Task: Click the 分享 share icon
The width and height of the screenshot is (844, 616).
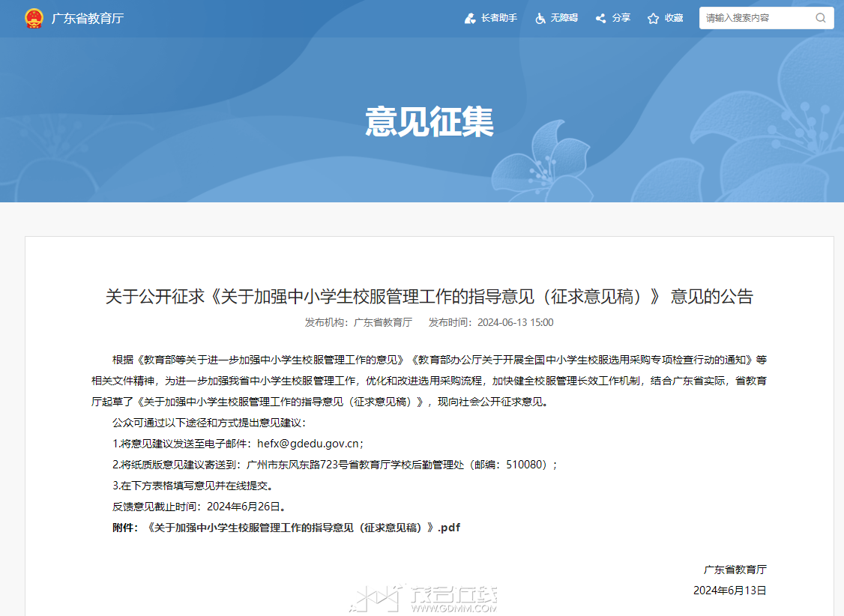Action: point(600,18)
